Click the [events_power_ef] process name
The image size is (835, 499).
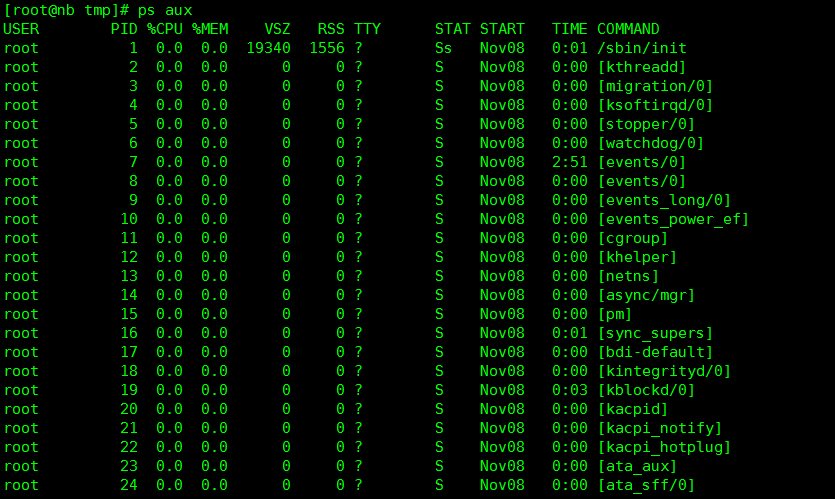pos(673,219)
